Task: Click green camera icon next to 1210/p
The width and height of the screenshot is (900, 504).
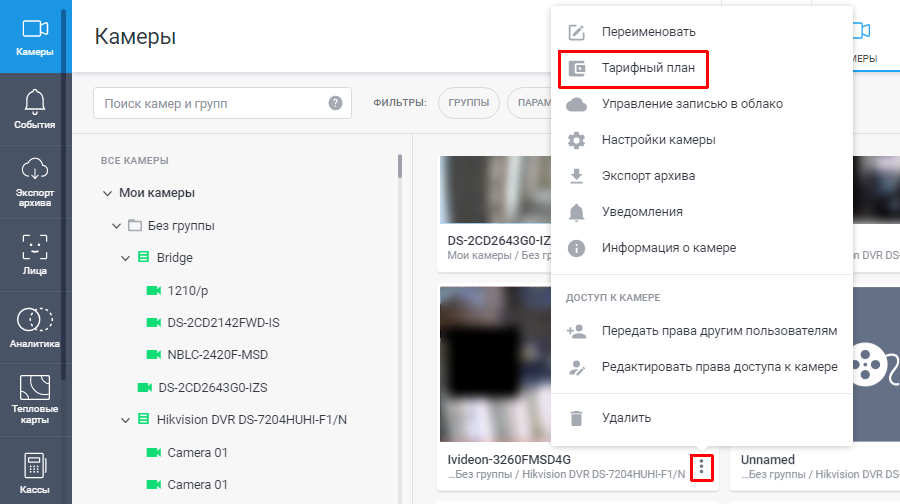Action: [153, 290]
